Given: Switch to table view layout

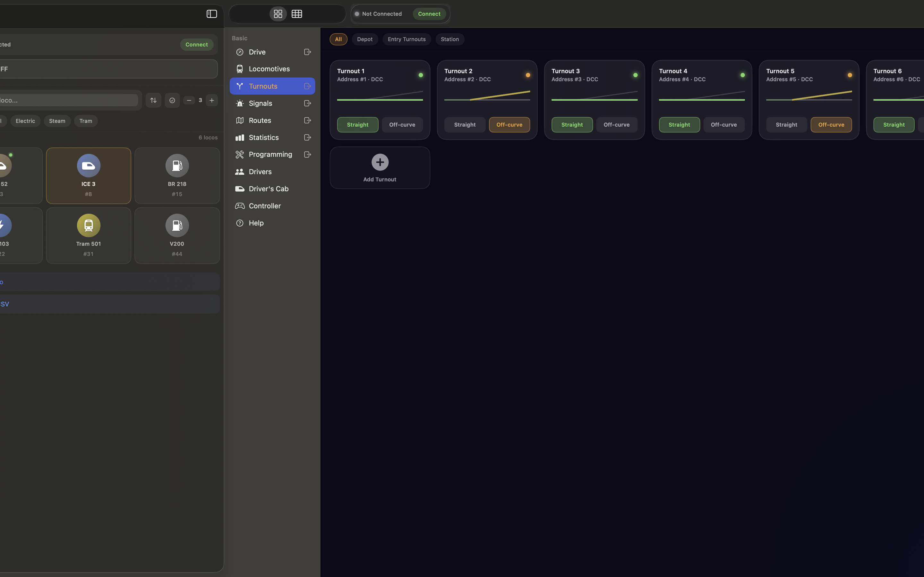Looking at the screenshot, I should tap(297, 14).
